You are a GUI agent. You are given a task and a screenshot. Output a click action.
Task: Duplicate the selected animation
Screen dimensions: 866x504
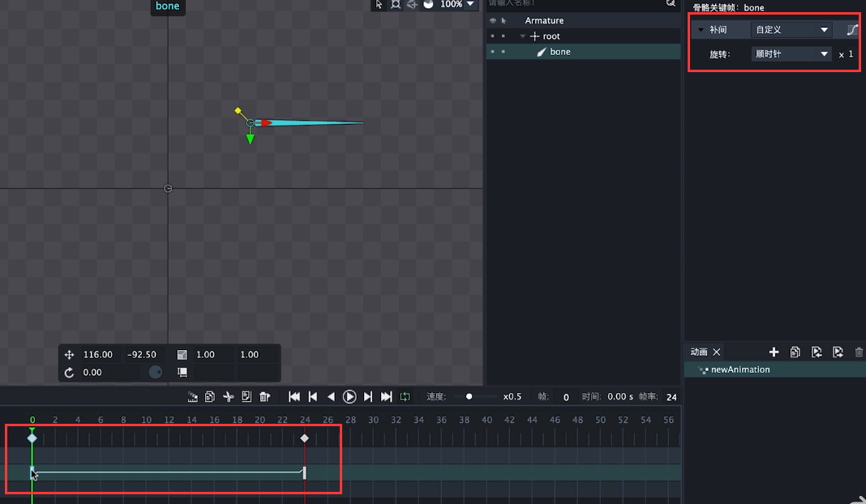(795, 352)
